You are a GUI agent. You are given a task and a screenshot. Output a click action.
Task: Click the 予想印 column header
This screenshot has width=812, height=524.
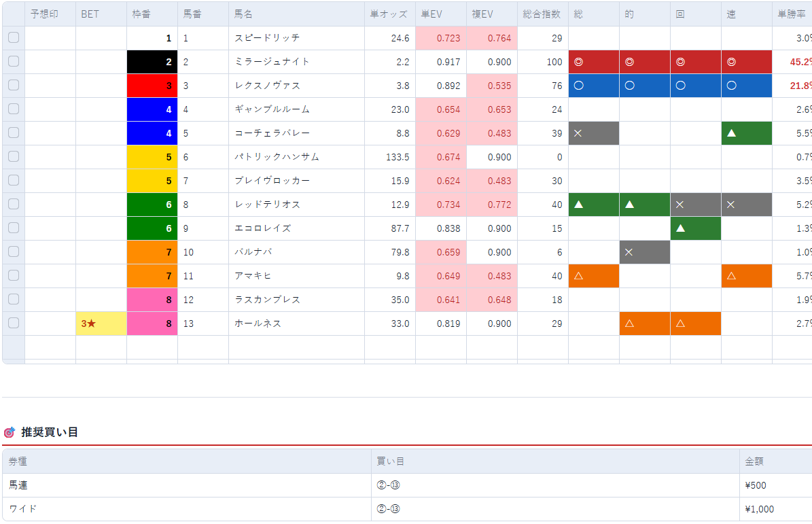[x=50, y=14]
